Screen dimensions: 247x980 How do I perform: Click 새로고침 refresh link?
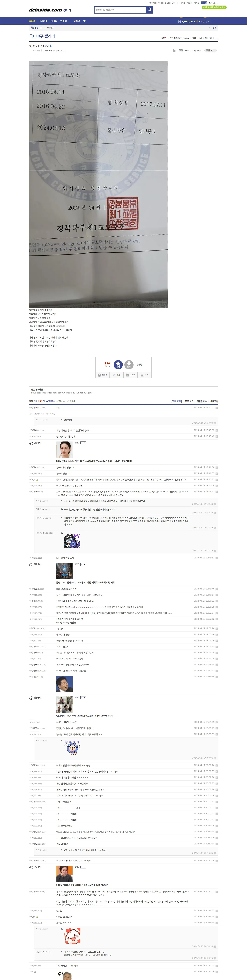(x=214, y=401)
